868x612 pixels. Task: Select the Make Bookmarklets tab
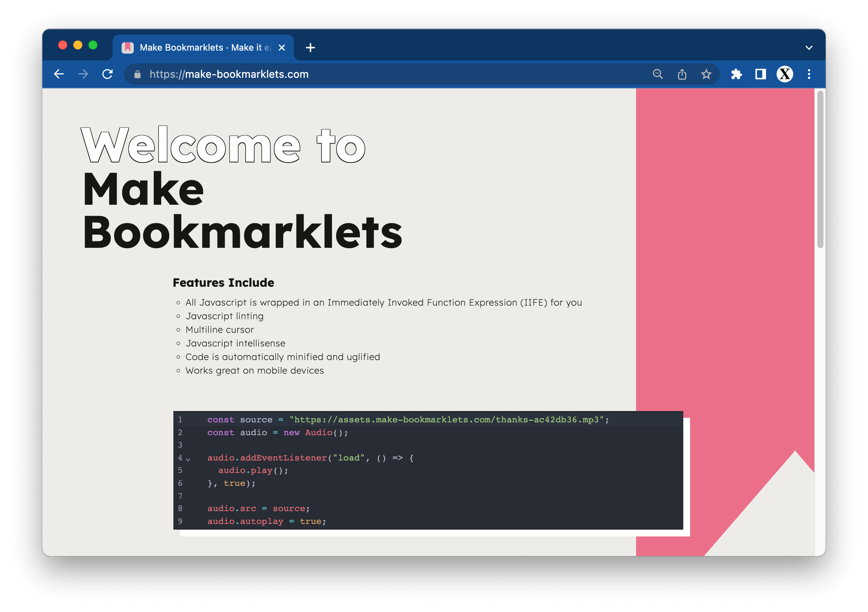pyautogui.click(x=200, y=48)
